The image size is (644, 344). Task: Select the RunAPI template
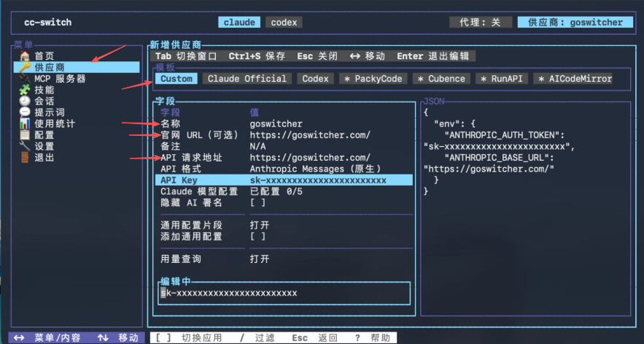(x=502, y=79)
